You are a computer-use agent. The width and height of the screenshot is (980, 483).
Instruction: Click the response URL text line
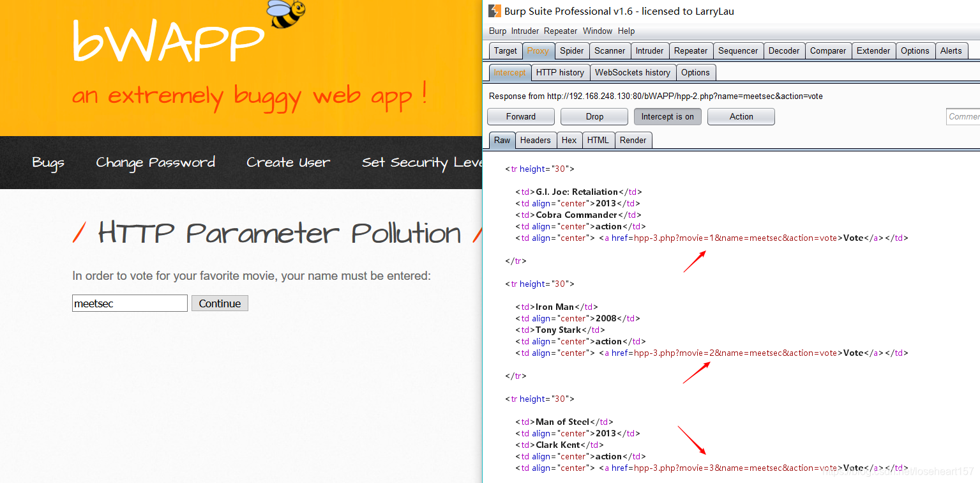[656, 96]
